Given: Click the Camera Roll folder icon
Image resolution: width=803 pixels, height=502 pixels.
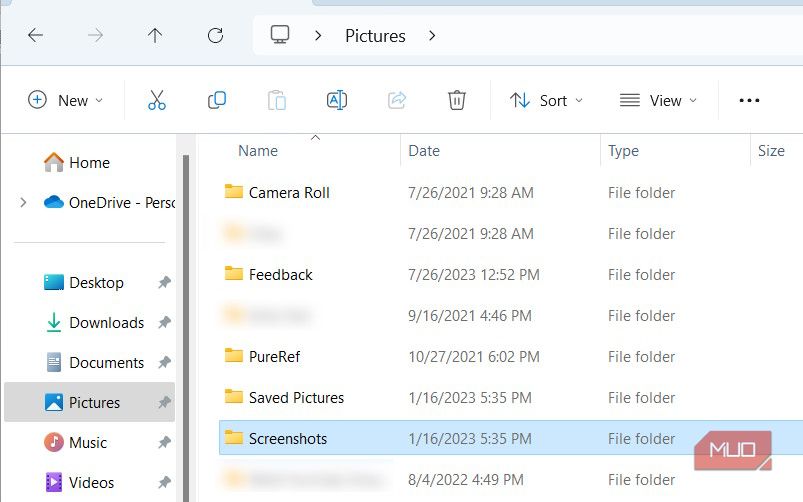Looking at the screenshot, I should pyautogui.click(x=234, y=192).
